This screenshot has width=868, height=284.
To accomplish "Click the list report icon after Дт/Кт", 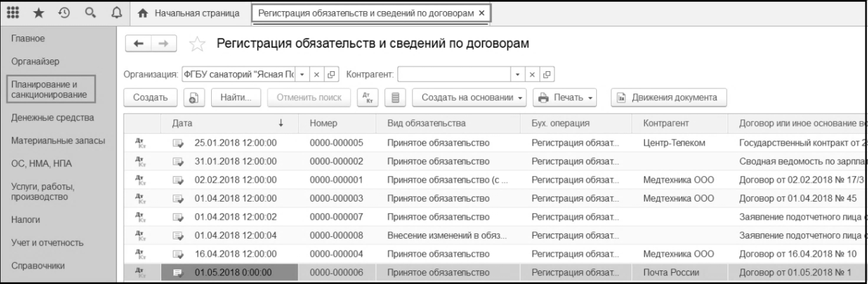I will (394, 97).
